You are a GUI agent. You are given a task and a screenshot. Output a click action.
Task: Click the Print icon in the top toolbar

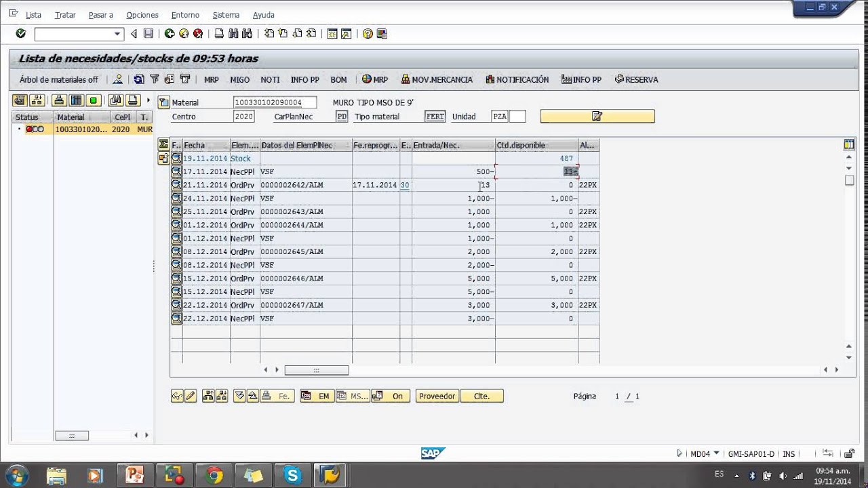(x=219, y=33)
